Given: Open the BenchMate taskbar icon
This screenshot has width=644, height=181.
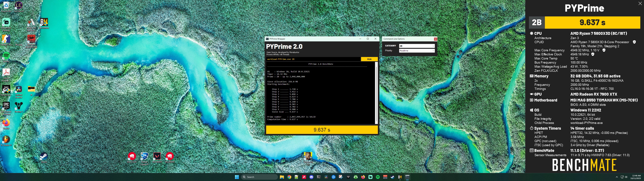Looking at the screenshot, I should (400, 177).
